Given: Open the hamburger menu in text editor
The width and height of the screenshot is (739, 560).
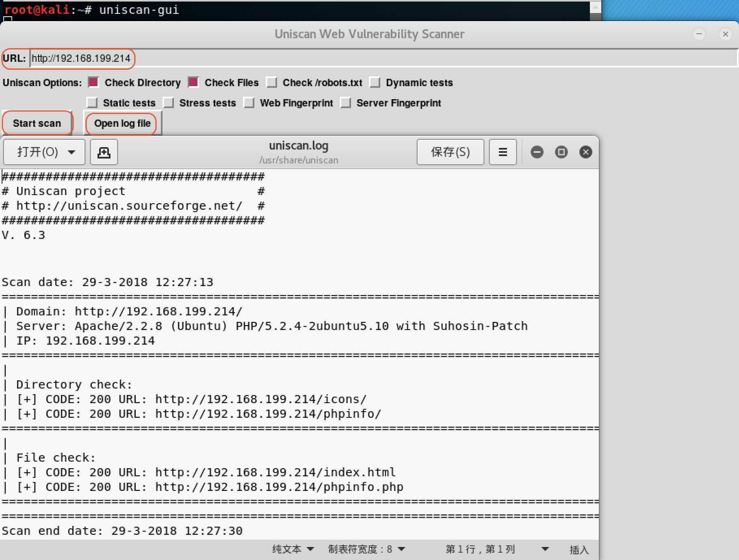Looking at the screenshot, I should (x=503, y=152).
